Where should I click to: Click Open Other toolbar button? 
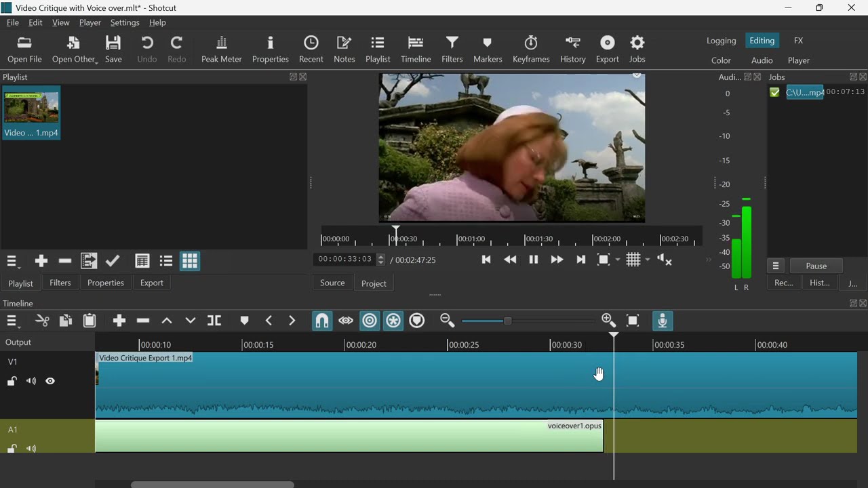coord(75,49)
